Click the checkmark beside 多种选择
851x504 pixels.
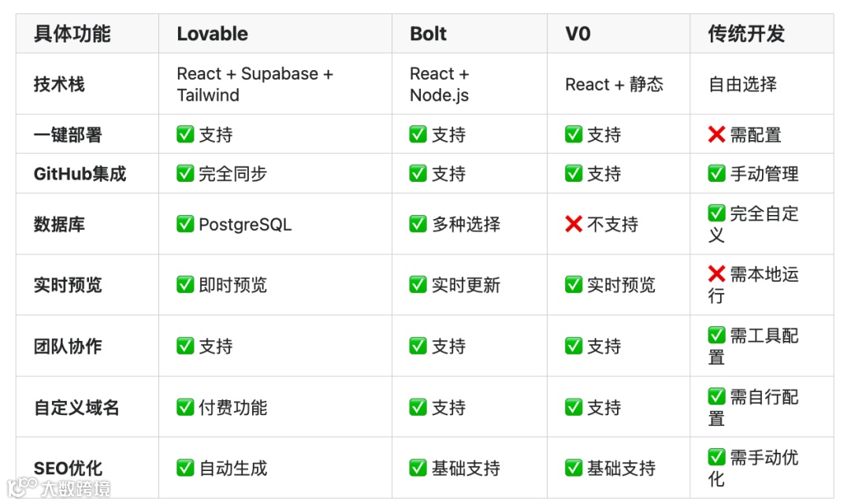click(418, 224)
